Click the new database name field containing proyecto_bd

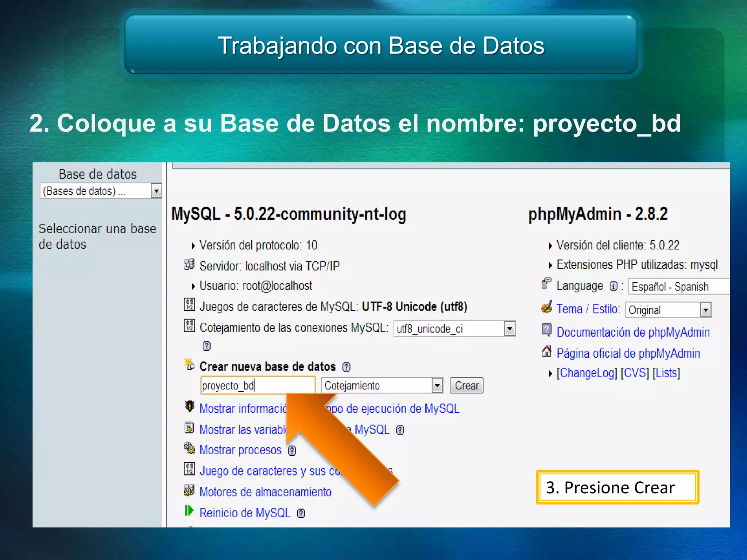[258, 385]
